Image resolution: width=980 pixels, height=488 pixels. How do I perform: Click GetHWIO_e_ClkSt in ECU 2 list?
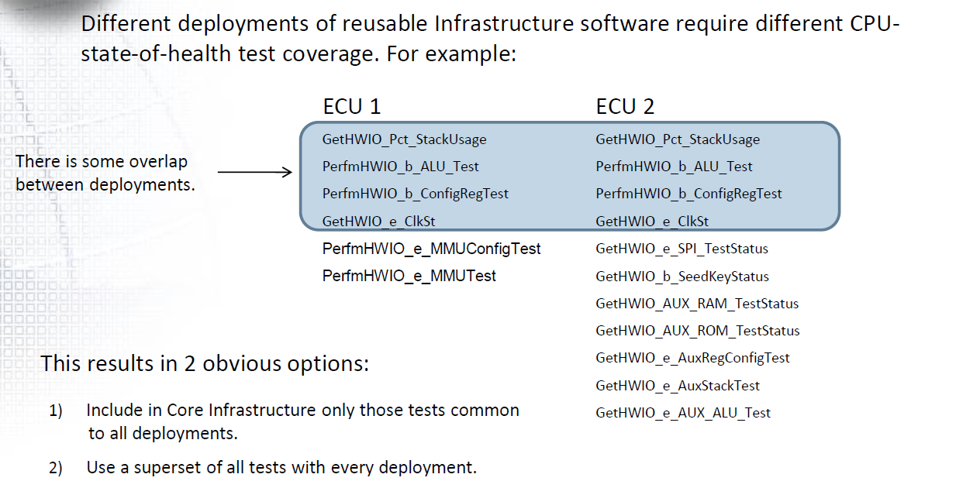[651, 222]
